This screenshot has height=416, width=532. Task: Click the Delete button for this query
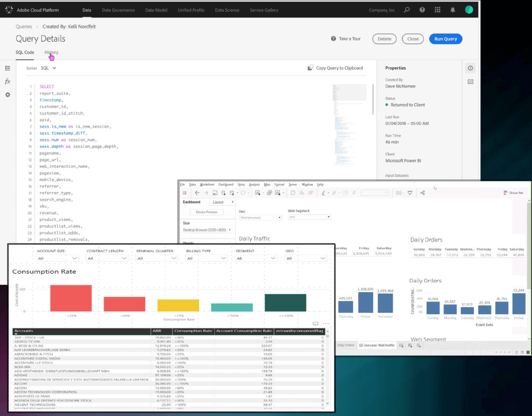(384, 38)
